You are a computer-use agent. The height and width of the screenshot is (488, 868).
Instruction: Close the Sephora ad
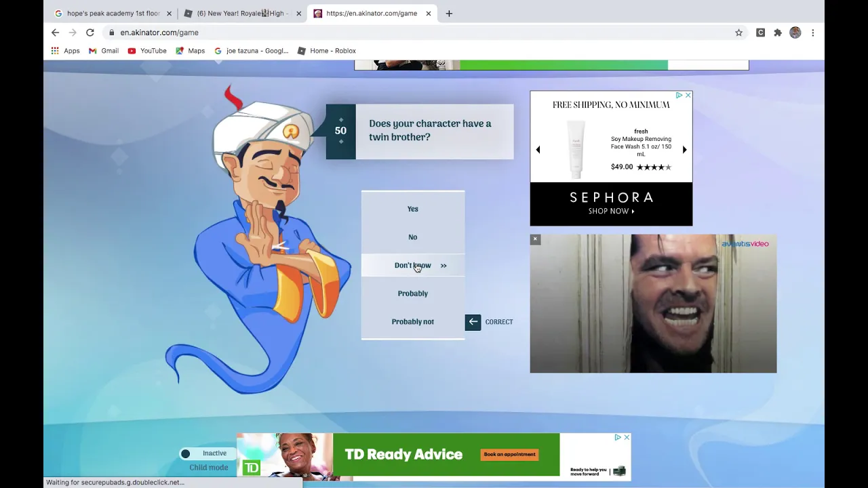click(688, 96)
